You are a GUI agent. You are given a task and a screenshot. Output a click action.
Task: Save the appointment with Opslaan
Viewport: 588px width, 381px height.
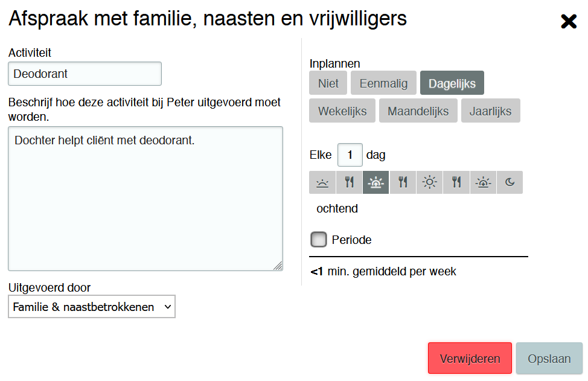pyautogui.click(x=549, y=359)
